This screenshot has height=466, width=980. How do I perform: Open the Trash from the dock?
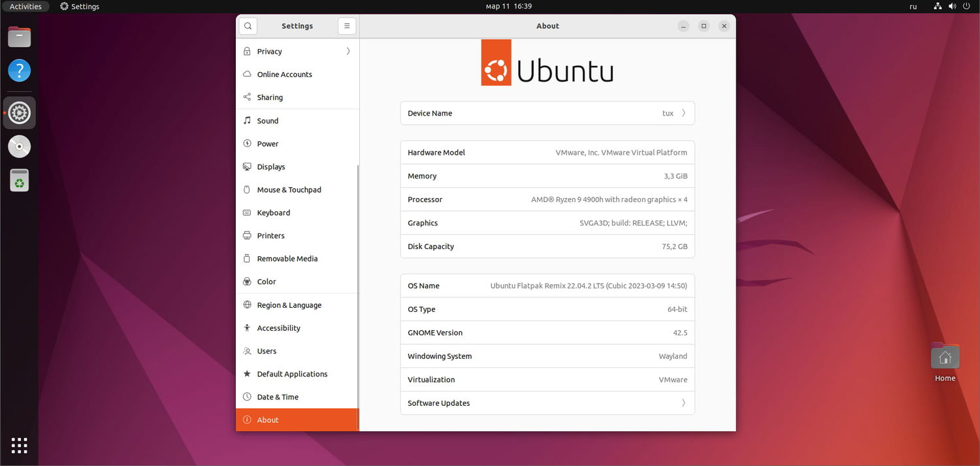click(x=20, y=180)
